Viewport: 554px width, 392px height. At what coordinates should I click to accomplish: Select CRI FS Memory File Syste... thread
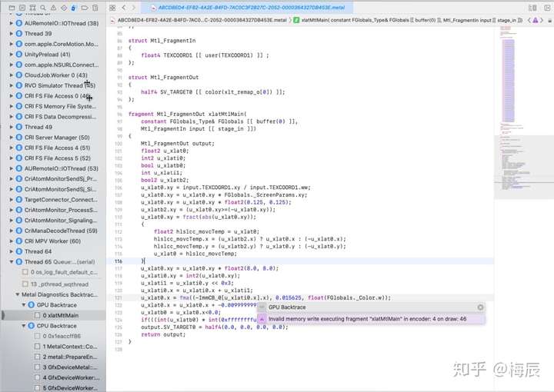53,106
